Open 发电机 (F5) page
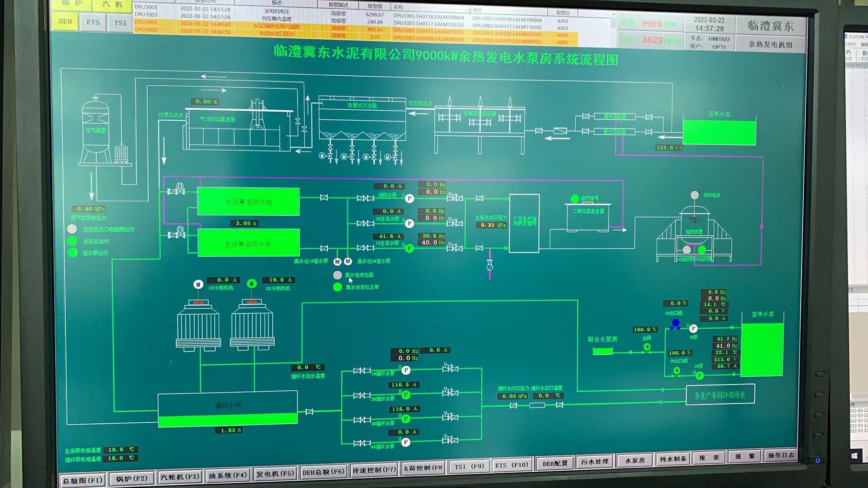Image resolution: width=868 pixels, height=488 pixels. click(275, 474)
